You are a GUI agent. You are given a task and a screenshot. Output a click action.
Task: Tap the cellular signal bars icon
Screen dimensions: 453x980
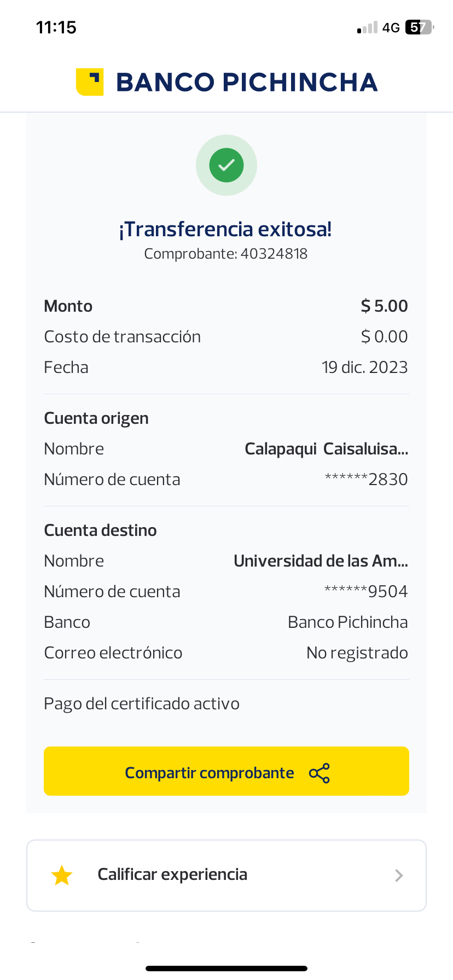pos(368,28)
